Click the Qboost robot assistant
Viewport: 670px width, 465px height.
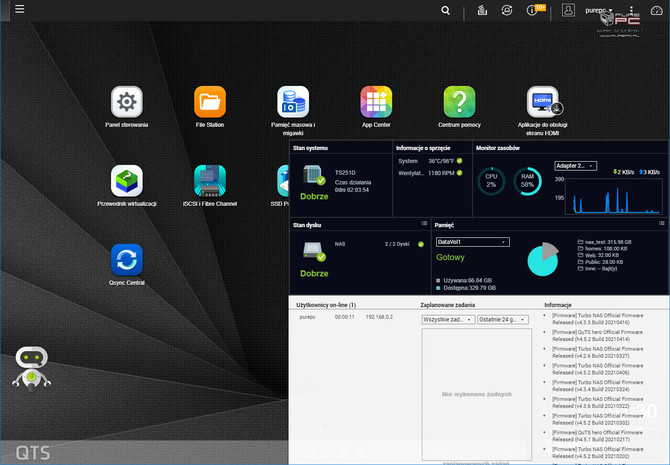click(x=31, y=369)
